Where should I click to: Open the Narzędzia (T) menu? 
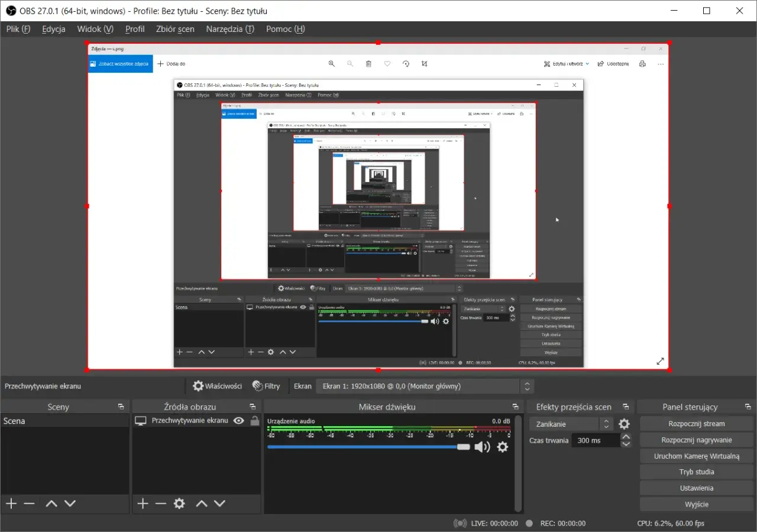[x=230, y=29]
